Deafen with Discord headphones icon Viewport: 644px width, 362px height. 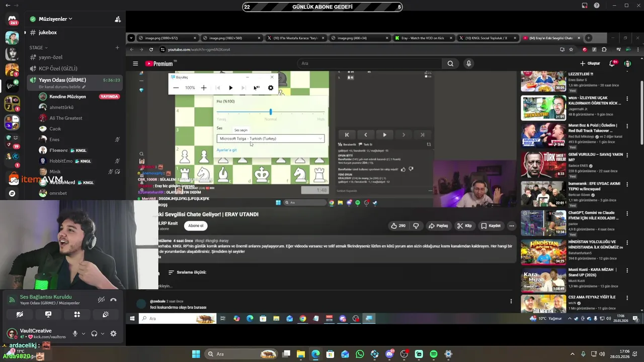coord(94,333)
